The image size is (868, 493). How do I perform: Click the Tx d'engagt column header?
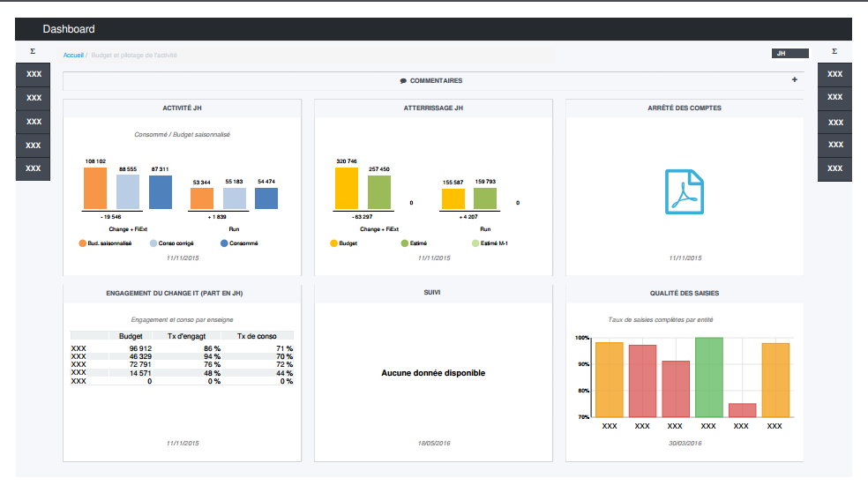coord(186,336)
